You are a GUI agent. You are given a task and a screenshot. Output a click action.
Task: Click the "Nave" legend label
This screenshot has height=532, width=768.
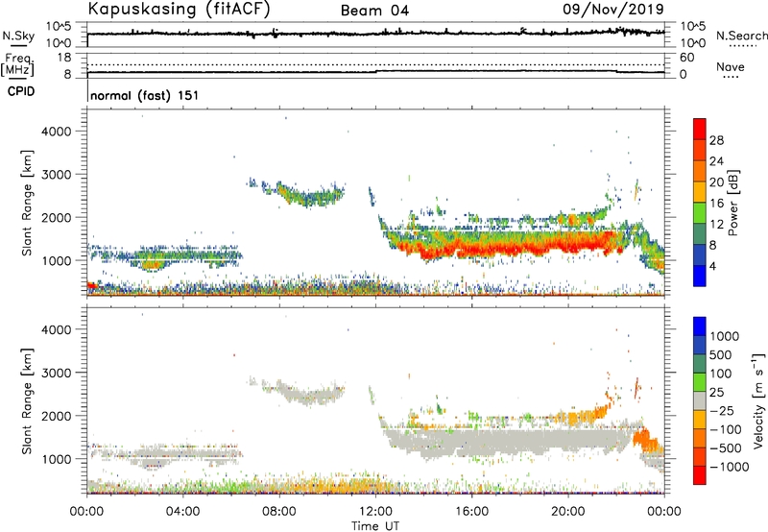point(731,66)
